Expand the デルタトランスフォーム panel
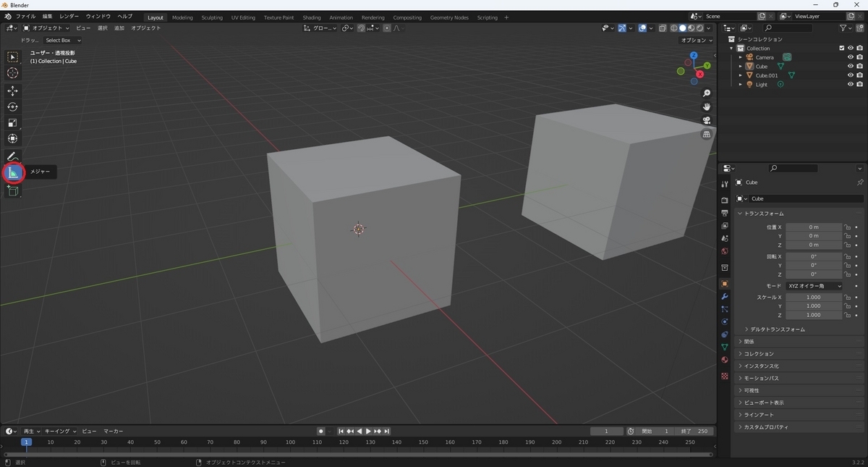Screen dimensions: 868x467 774,329
